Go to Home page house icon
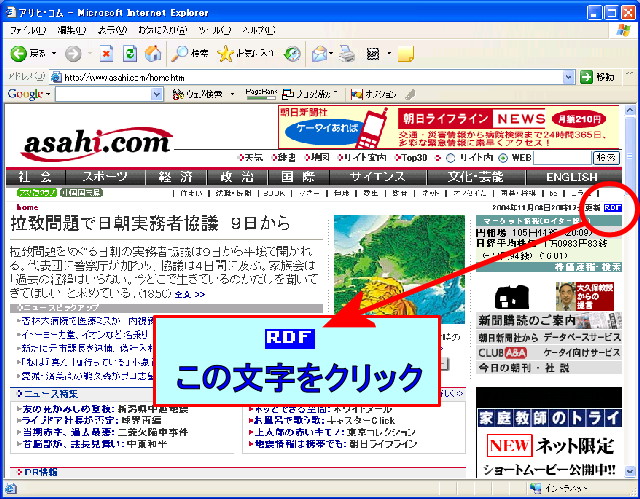 coord(153,53)
